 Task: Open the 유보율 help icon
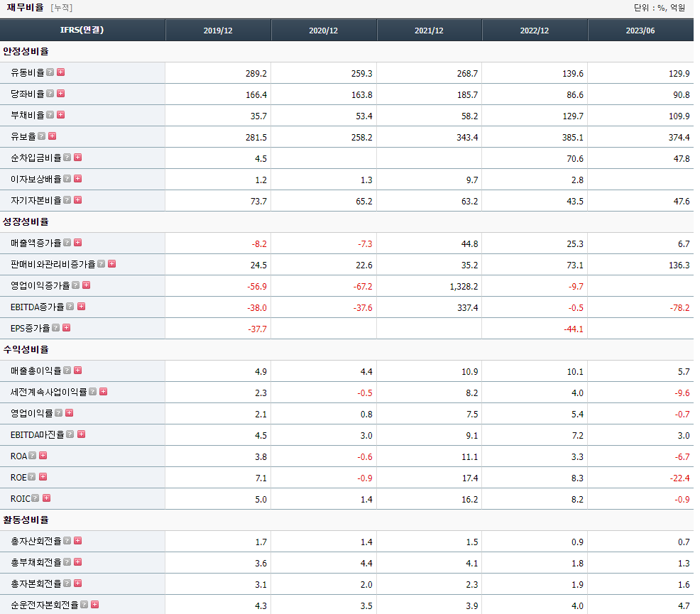point(41,136)
